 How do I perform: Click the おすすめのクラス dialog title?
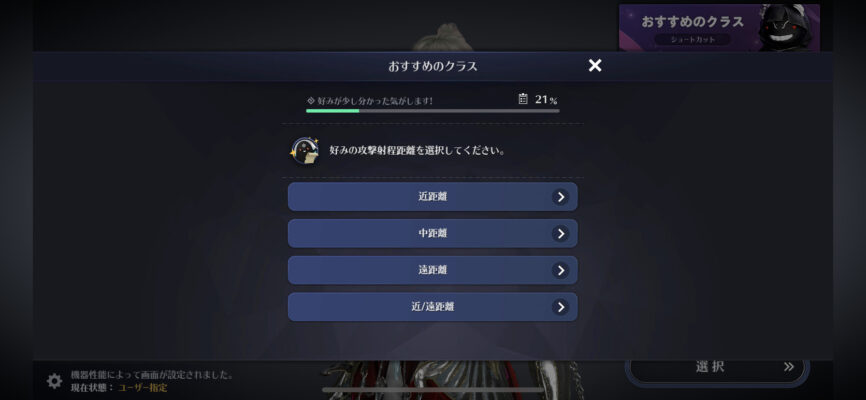432,66
